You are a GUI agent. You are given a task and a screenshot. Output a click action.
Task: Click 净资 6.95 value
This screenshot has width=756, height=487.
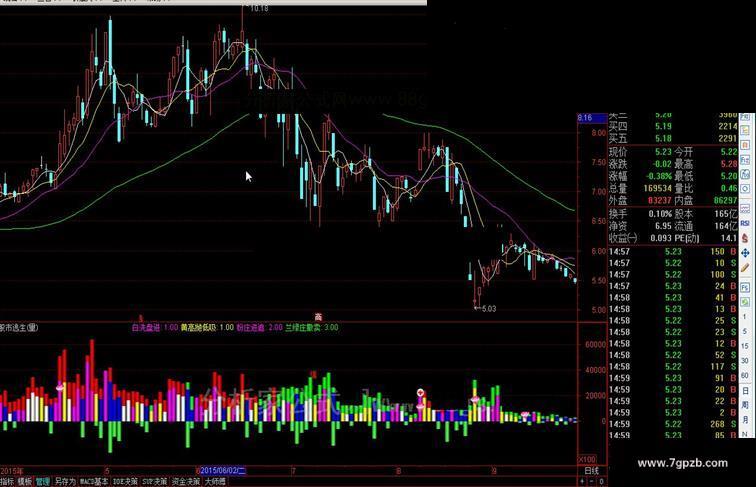663,226
